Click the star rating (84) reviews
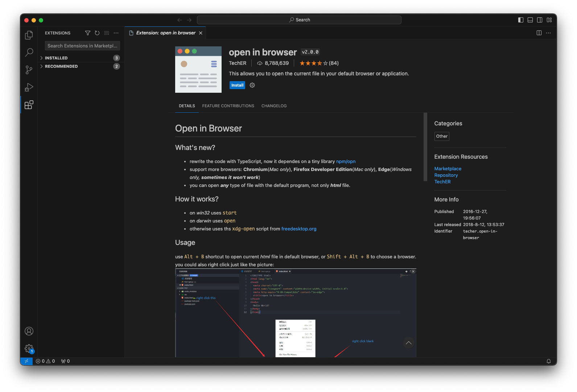 coord(319,63)
